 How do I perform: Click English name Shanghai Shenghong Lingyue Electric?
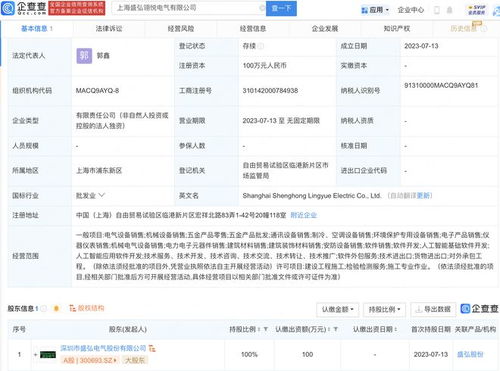[x=312, y=196]
